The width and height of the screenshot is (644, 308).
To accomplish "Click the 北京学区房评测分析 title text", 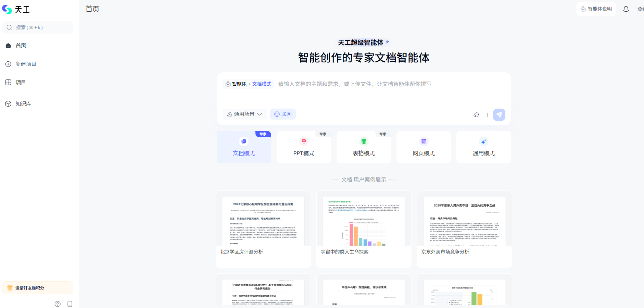I will 241,252.
